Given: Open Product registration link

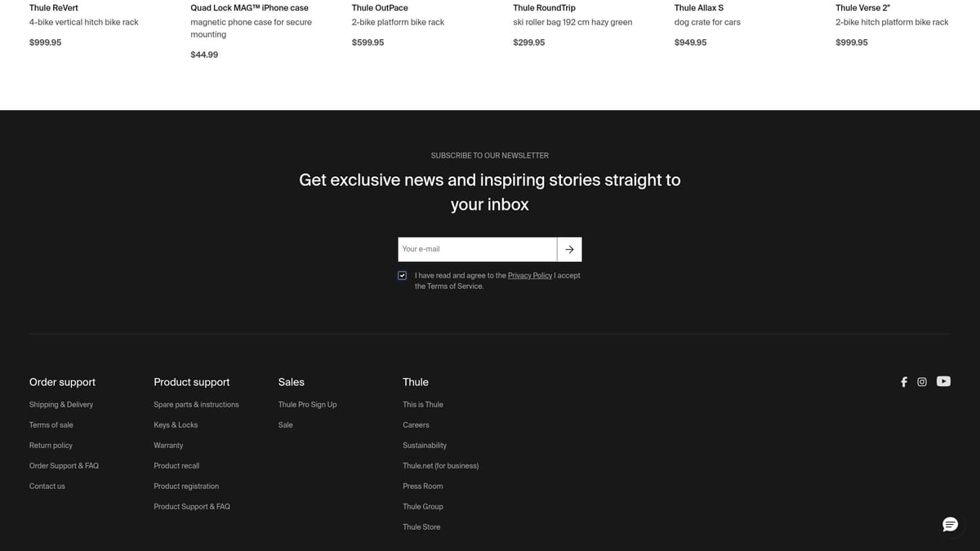Looking at the screenshot, I should point(186,487).
